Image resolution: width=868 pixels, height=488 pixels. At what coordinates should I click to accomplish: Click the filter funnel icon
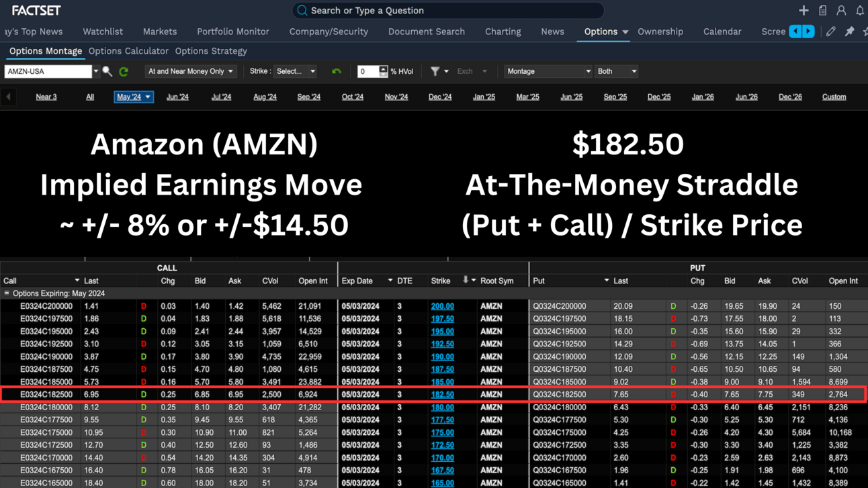click(435, 71)
